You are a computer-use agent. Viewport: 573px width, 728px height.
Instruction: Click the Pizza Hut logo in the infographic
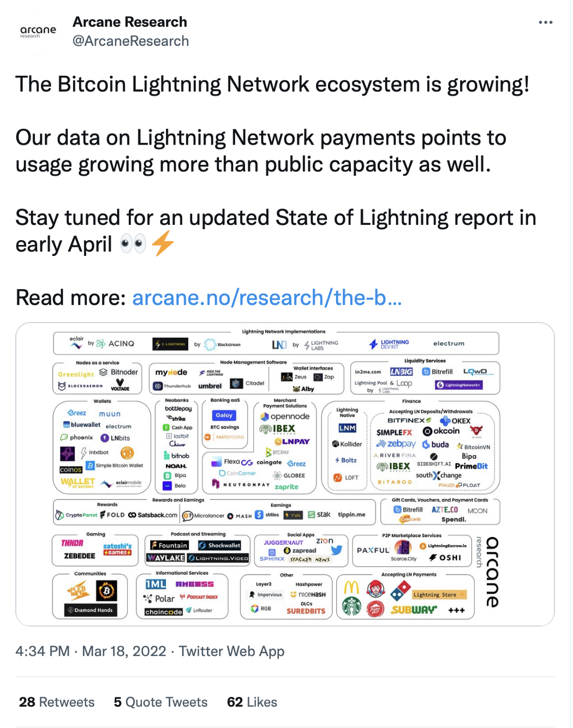(x=375, y=608)
